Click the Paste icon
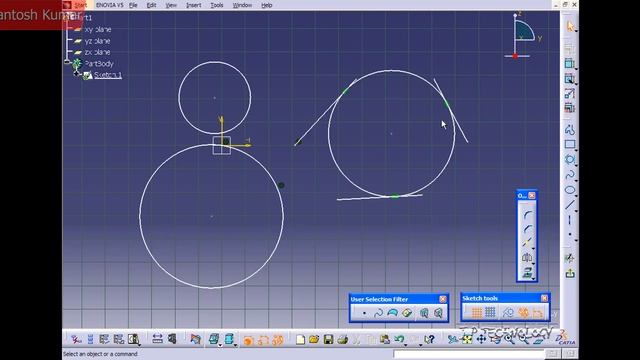Image resolution: width=640 pixels, height=360 pixels. click(384, 339)
